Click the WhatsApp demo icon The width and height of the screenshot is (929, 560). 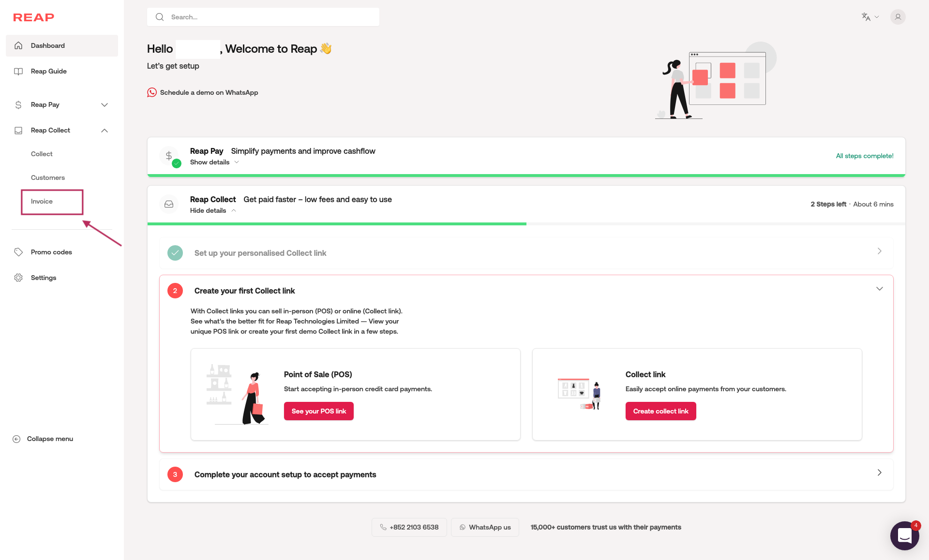pos(152,92)
